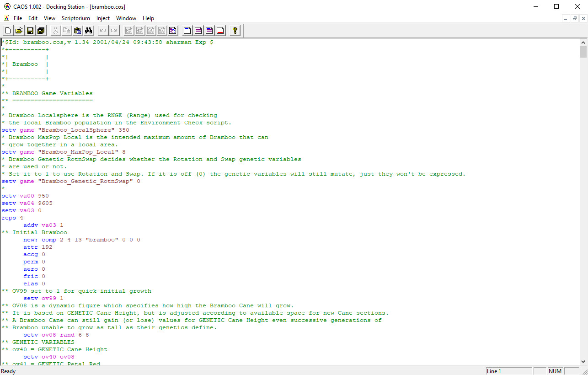Save all open script files
The image size is (588, 375).
pos(40,30)
